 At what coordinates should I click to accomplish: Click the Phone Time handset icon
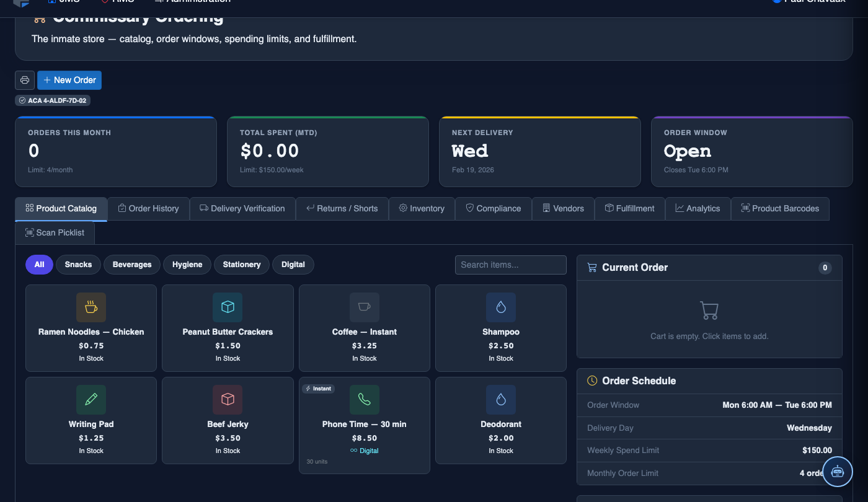(365, 400)
